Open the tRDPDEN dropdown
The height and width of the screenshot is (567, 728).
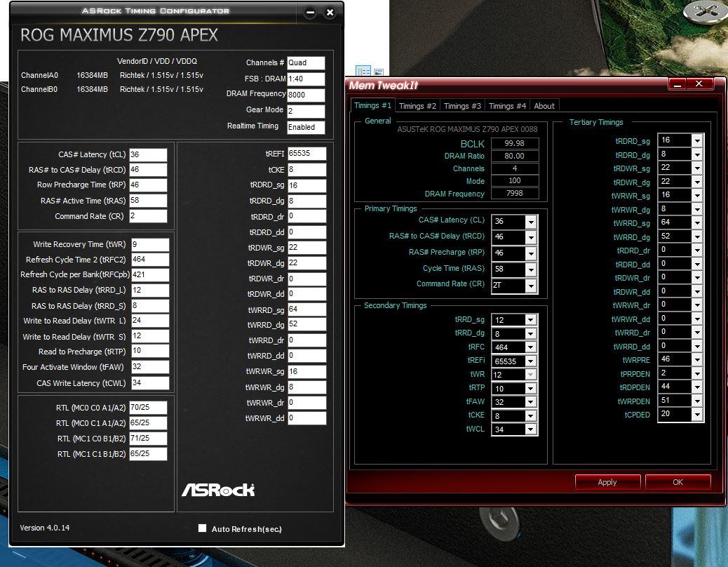point(697,387)
